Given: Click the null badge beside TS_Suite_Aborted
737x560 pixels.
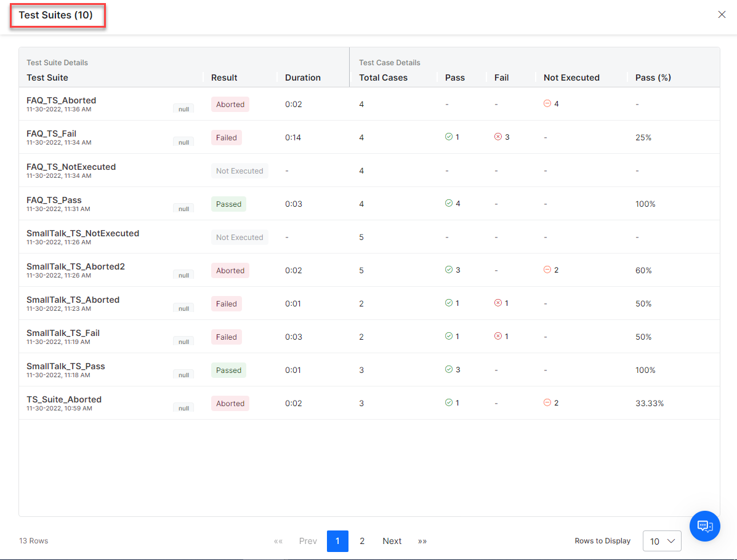Looking at the screenshot, I should click(x=183, y=407).
